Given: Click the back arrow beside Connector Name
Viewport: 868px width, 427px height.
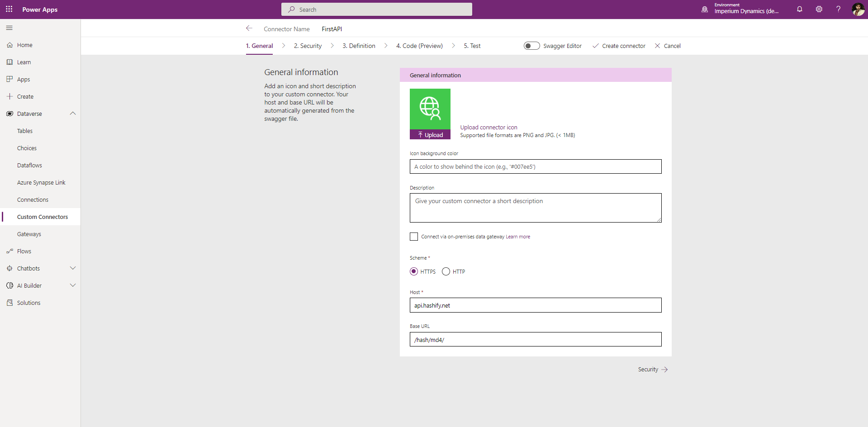Looking at the screenshot, I should click(x=249, y=28).
